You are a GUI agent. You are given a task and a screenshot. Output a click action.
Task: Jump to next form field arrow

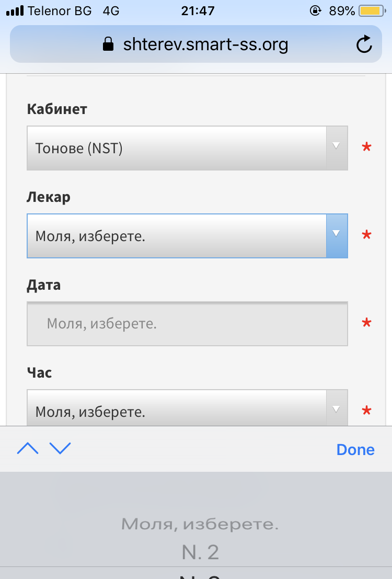[x=60, y=448]
